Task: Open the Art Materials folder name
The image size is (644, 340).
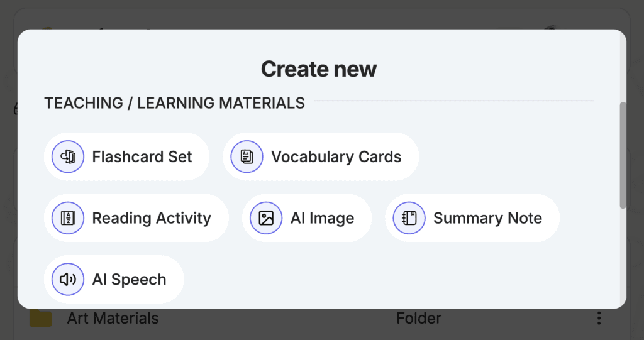Action: point(113,318)
